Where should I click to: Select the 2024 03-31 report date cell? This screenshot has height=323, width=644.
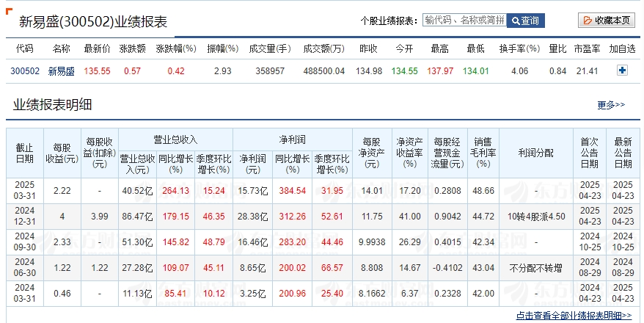tap(25, 294)
